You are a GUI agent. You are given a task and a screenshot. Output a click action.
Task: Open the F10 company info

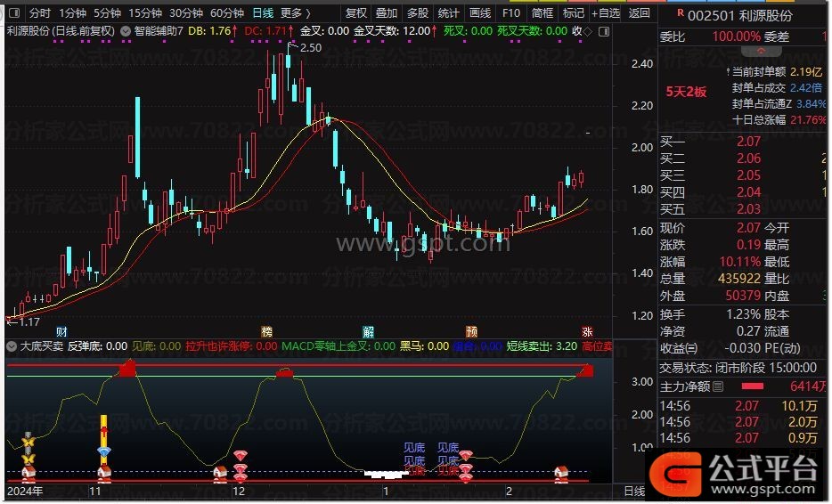click(511, 12)
